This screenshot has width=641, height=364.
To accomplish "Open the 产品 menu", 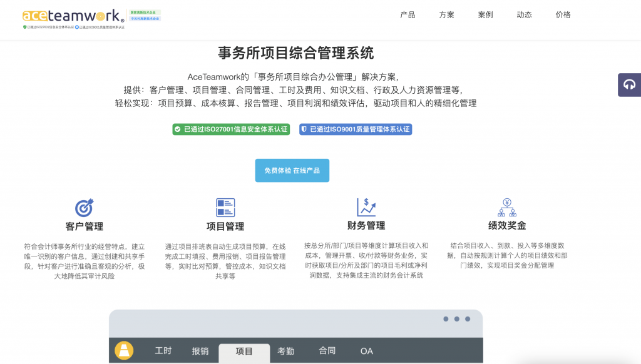I will point(408,15).
